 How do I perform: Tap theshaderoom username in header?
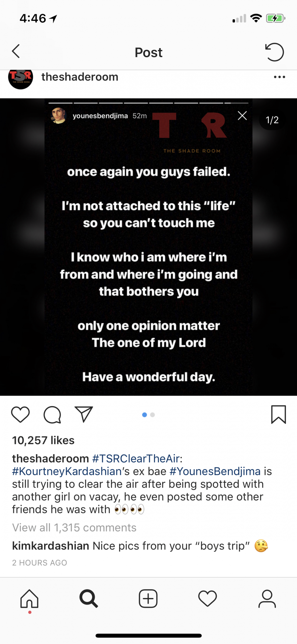point(80,77)
